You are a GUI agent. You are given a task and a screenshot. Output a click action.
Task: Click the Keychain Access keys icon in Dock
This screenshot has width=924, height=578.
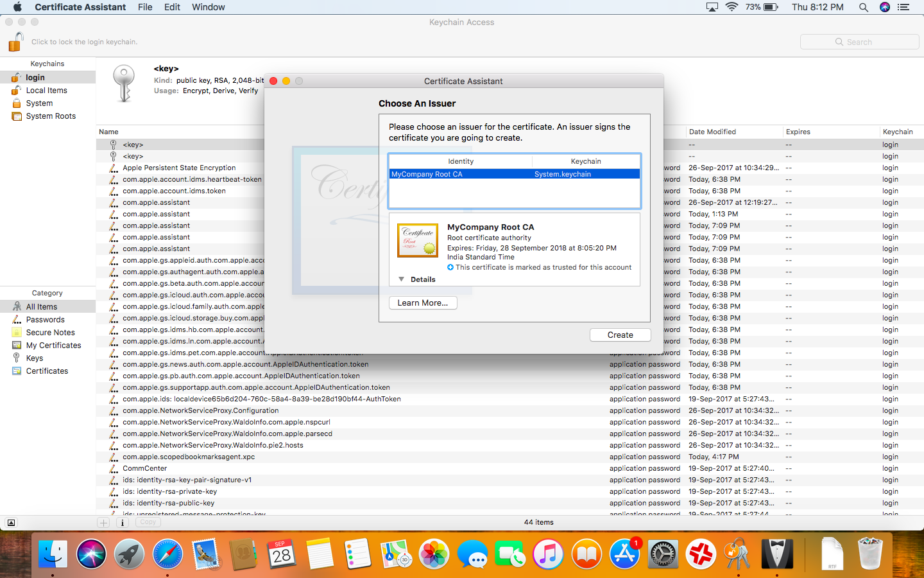739,554
